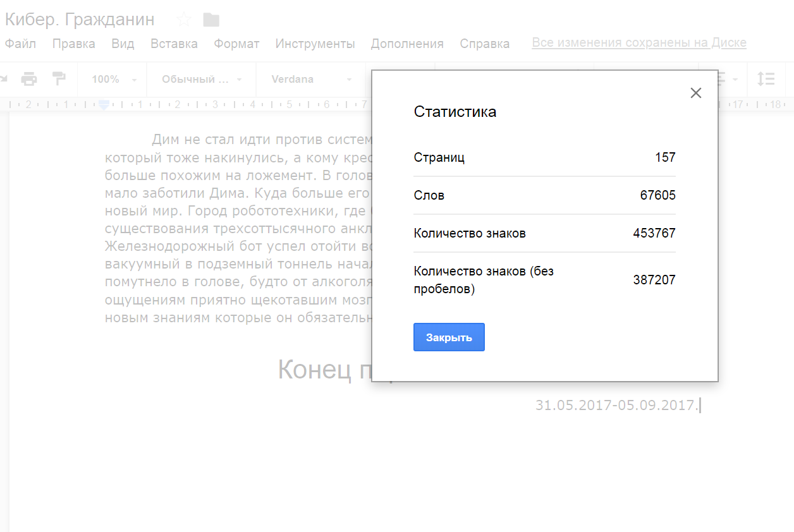Open the Вставка menu
This screenshot has width=794, height=532.
pos(174,44)
